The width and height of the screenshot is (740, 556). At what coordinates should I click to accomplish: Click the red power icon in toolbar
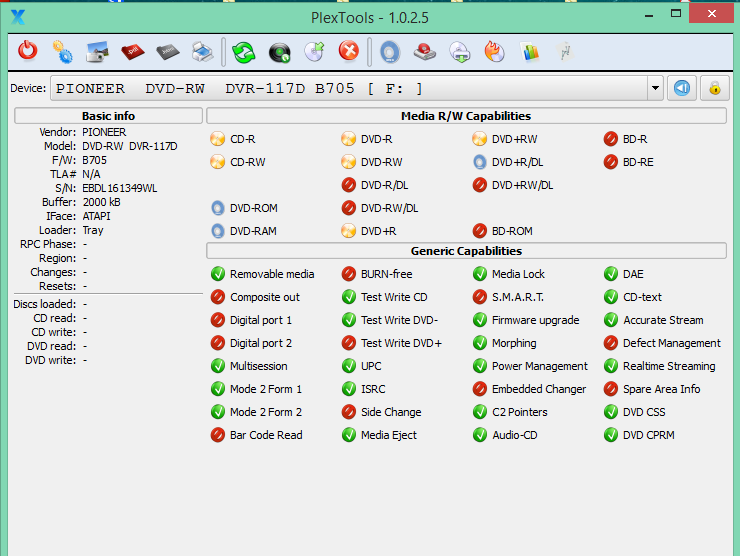tap(28, 51)
